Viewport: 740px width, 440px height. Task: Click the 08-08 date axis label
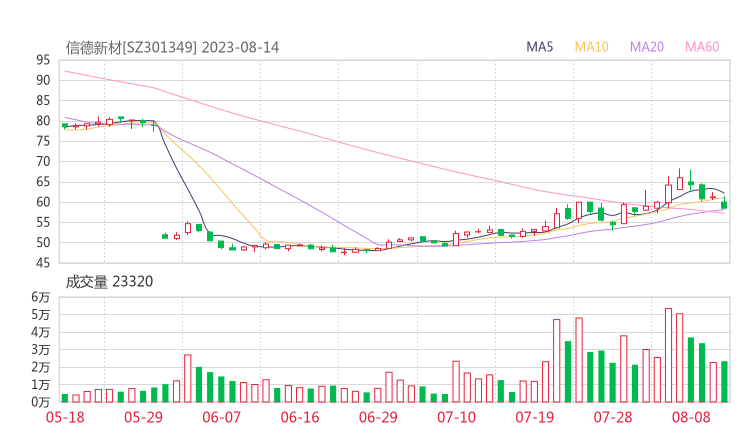(691, 417)
